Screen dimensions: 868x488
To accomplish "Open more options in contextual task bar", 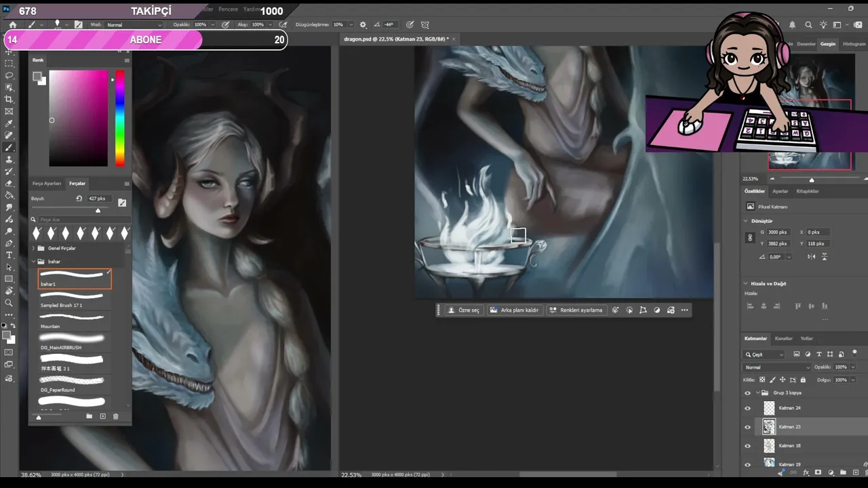I will coord(685,310).
